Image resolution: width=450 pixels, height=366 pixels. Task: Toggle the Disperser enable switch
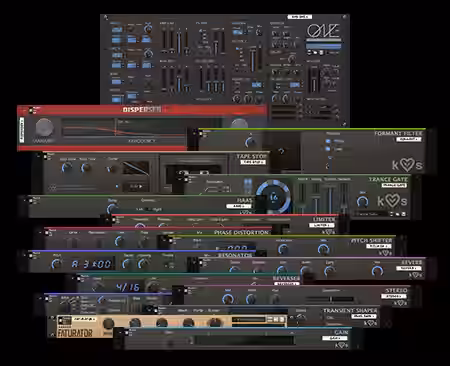click(31, 110)
